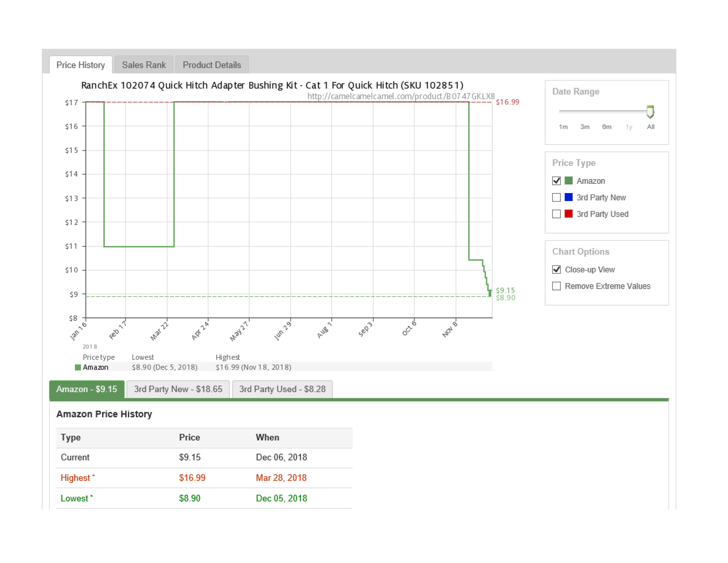
Task: Click the 'Jan 16' x-axis label
Action: click(78, 331)
